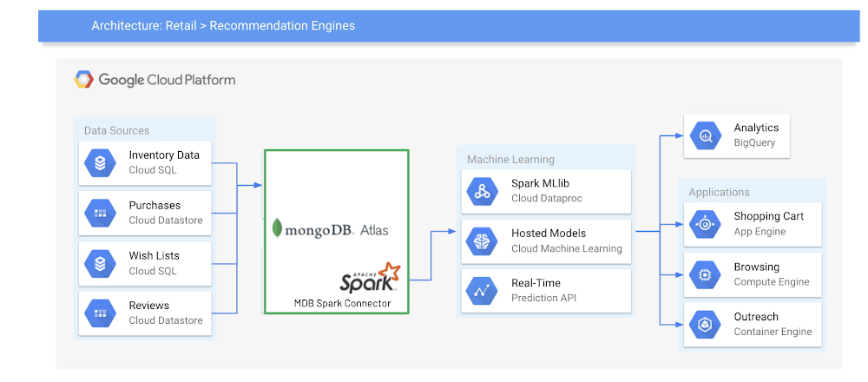Click the Spark MLlib Dataproc icon
This screenshot has width=868, height=382.
(x=482, y=191)
